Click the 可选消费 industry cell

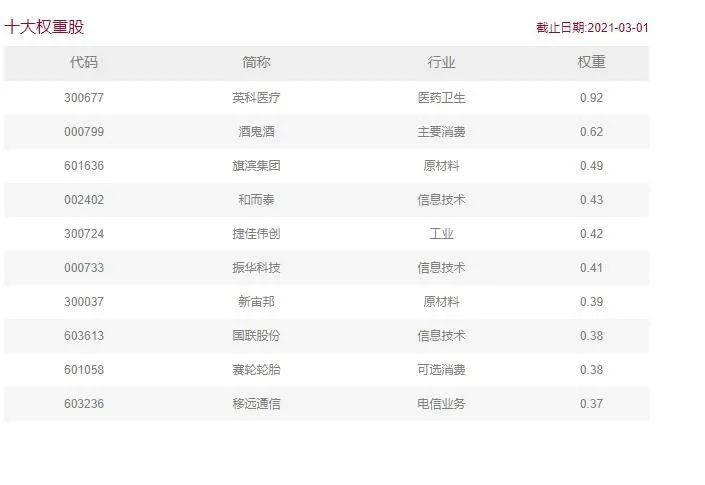click(441, 370)
